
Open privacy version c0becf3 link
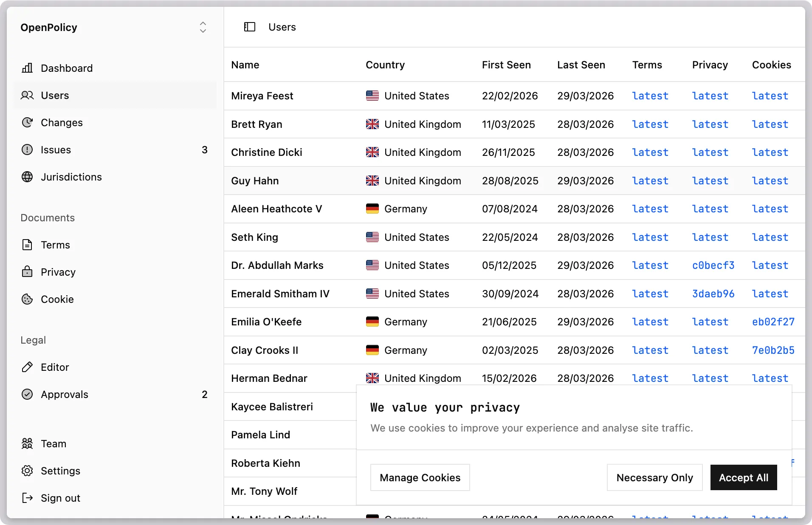click(713, 265)
